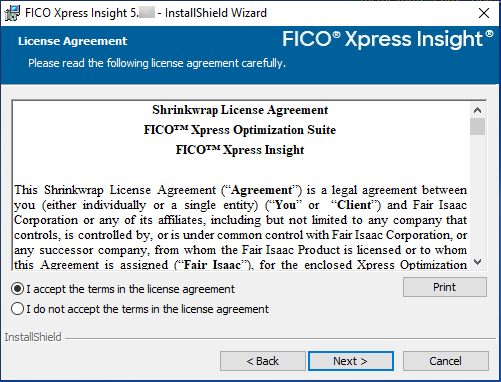Click the license text scrollbar thumb

(477, 126)
